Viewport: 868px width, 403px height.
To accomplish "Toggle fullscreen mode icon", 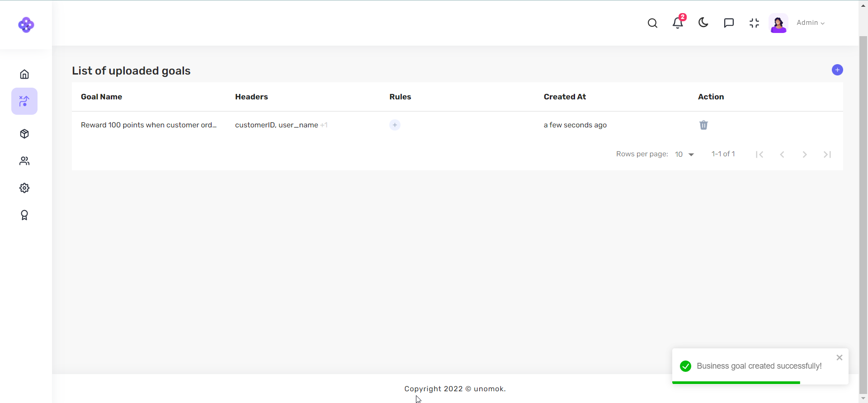I will click(754, 23).
